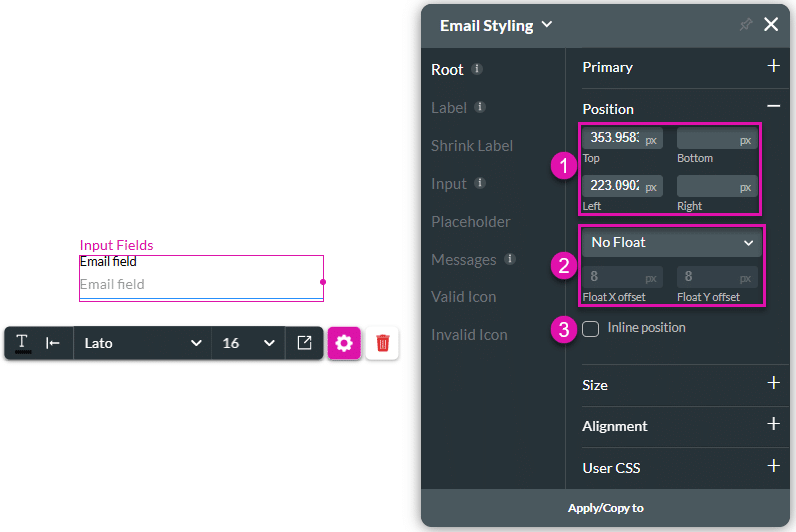Image resolution: width=796 pixels, height=532 pixels.
Task: Click the text underline formatting icon
Action: [22, 343]
